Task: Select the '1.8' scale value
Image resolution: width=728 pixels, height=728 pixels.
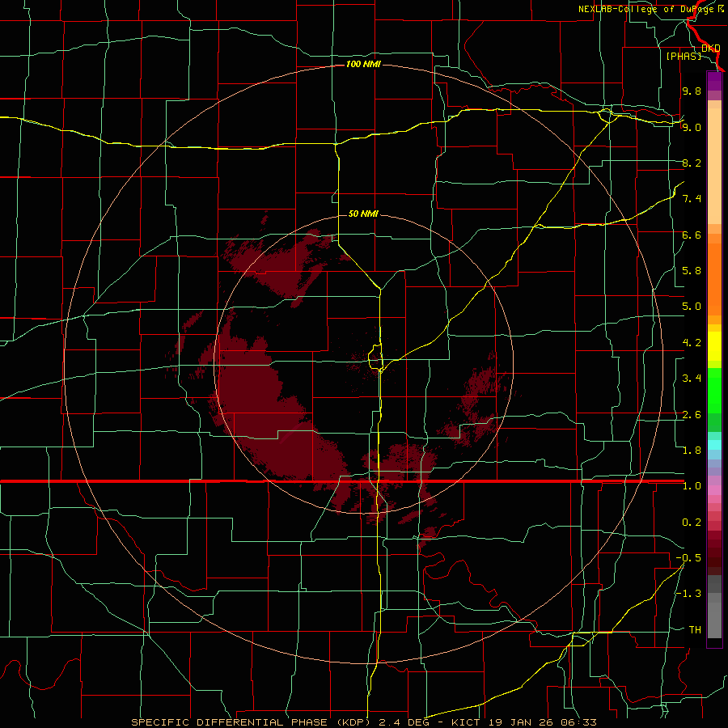Action: (x=692, y=451)
